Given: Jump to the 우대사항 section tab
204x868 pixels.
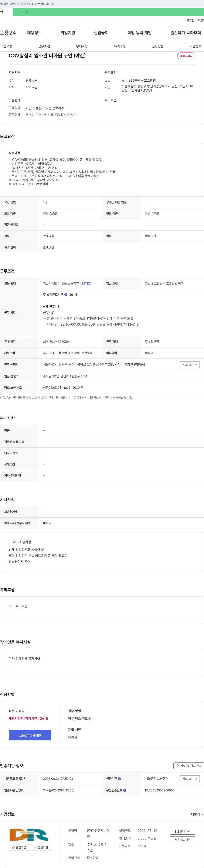Looking at the screenshot, I should 82,46.
